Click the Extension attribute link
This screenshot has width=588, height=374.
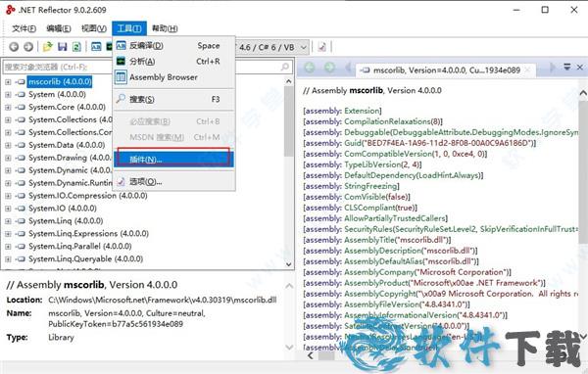tap(362, 111)
